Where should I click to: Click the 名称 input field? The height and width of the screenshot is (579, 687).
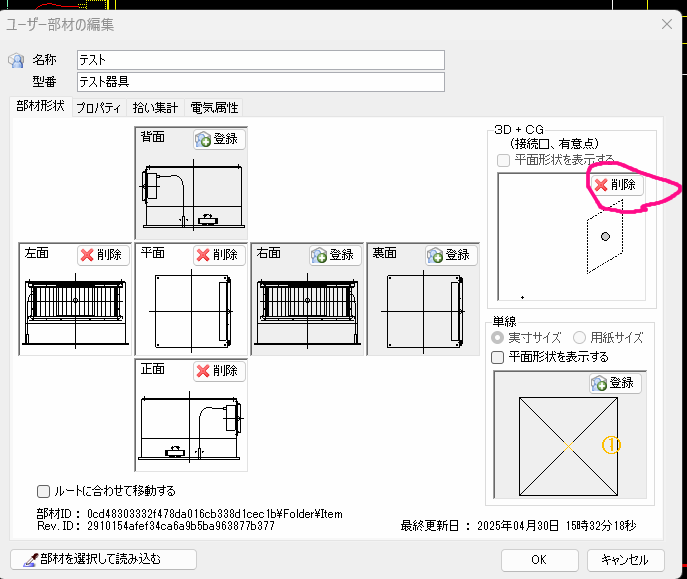(261, 60)
